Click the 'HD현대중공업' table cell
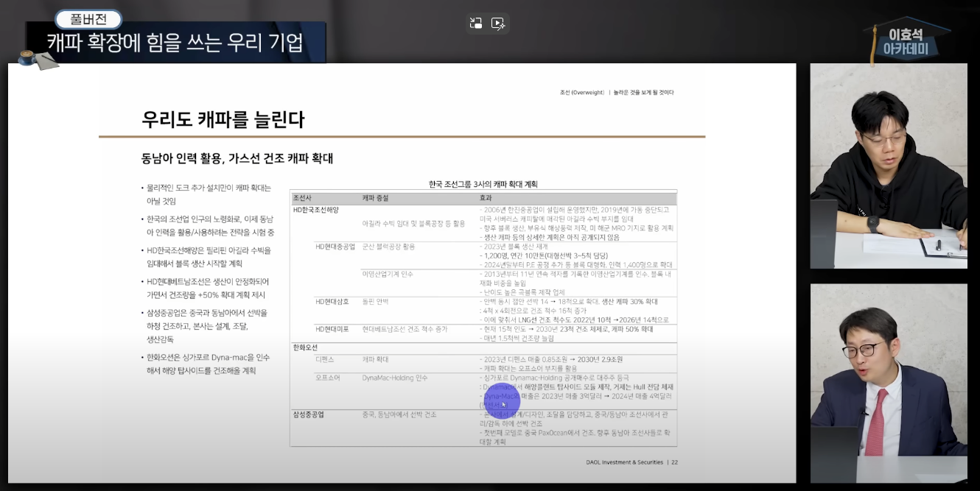Viewport: 980px width, 491px height. coord(335,247)
